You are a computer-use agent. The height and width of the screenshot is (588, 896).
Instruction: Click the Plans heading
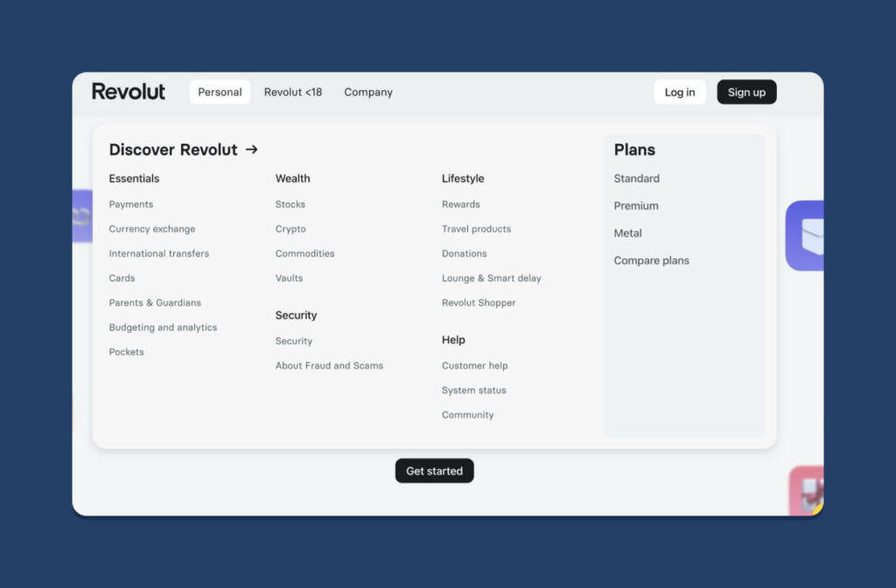pyautogui.click(x=634, y=150)
